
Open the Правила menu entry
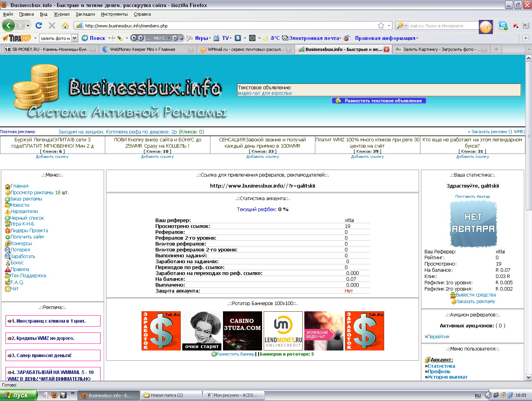(x=20, y=269)
